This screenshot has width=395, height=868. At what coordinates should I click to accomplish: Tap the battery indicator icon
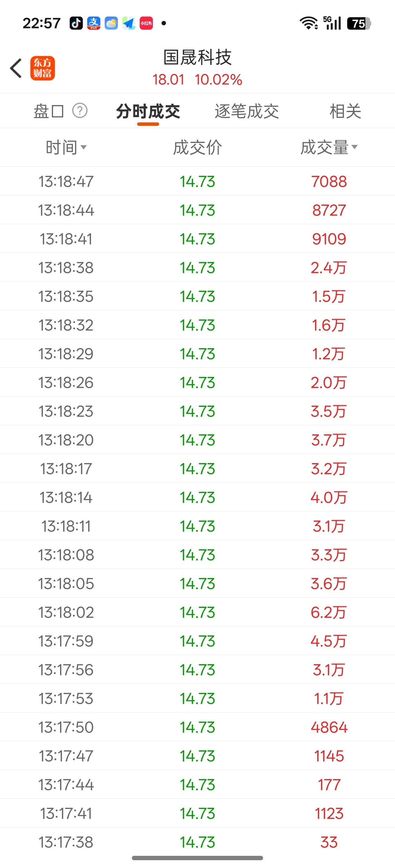[x=358, y=23]
